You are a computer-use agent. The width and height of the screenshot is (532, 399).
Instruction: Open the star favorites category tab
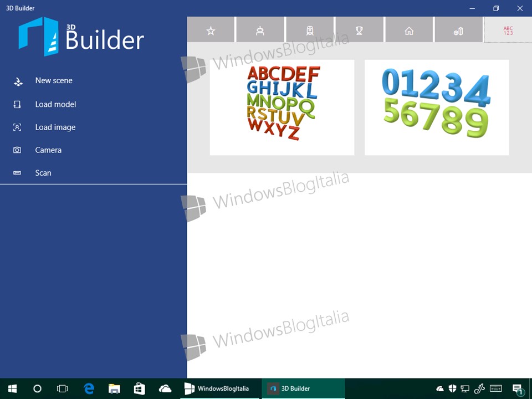(x=211, y=29)
